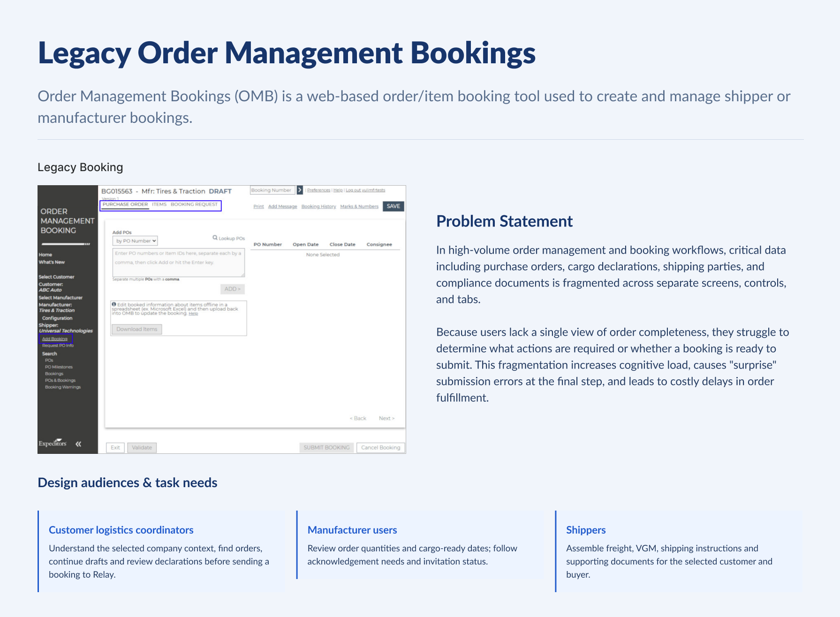Open the BOOKING REQUEST tab
Screen dimensions: 840x617
194,204
